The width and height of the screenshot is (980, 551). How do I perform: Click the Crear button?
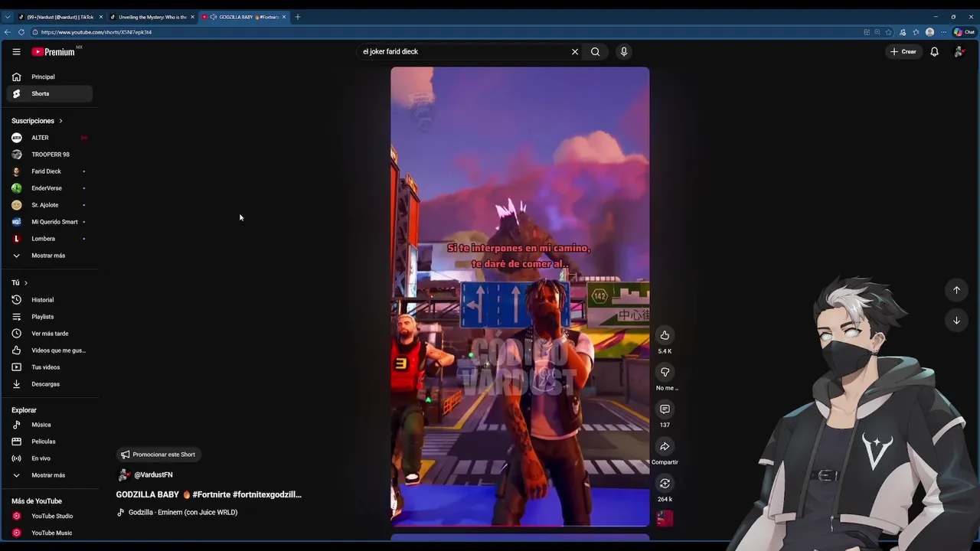click(903, 51)
